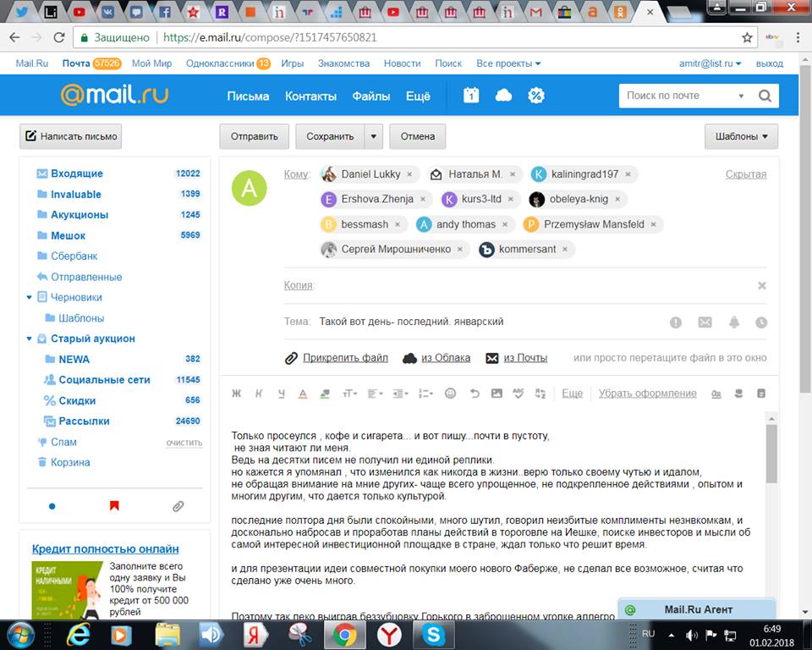Screen dimensions: 812x650
Task: Toggle the reminder bell icon
Action: point(734,322)
